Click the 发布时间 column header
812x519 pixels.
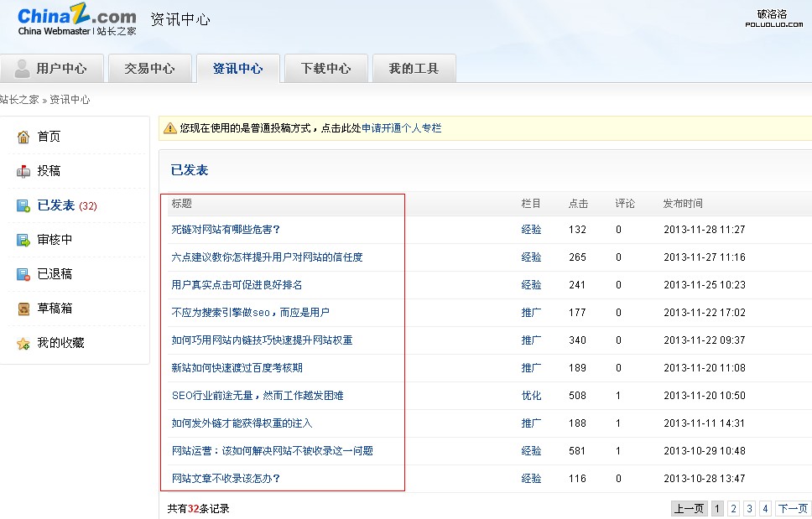[683, 204]
